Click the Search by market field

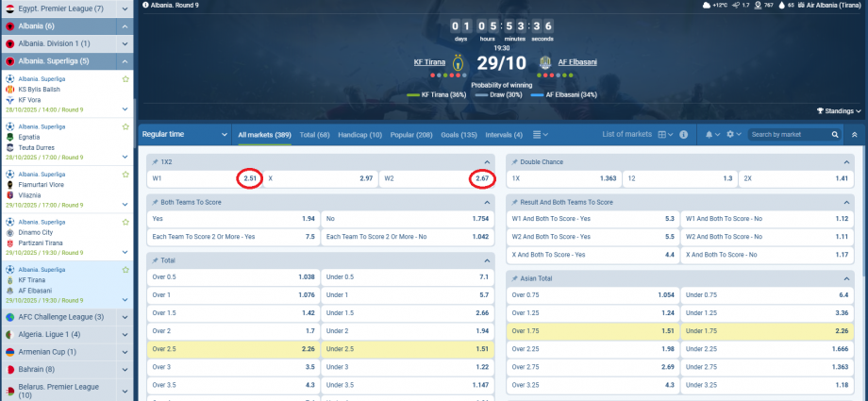point(789,135)
